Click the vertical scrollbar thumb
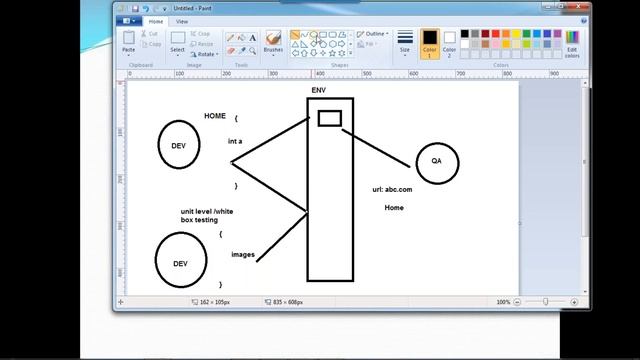The height and width of the screenshot is (360, 640). (x=585, y=162)
